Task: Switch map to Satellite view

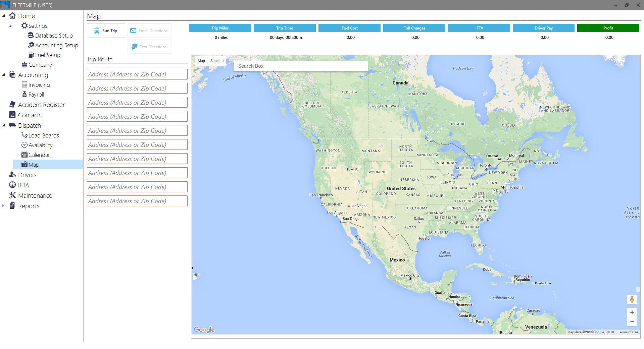Action: (x=217, y=61)
